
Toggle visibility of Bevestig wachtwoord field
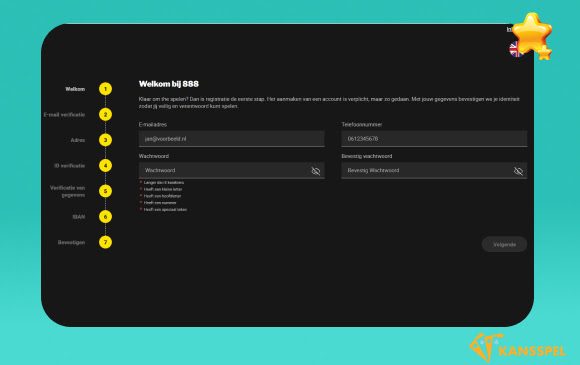(518, 171)
